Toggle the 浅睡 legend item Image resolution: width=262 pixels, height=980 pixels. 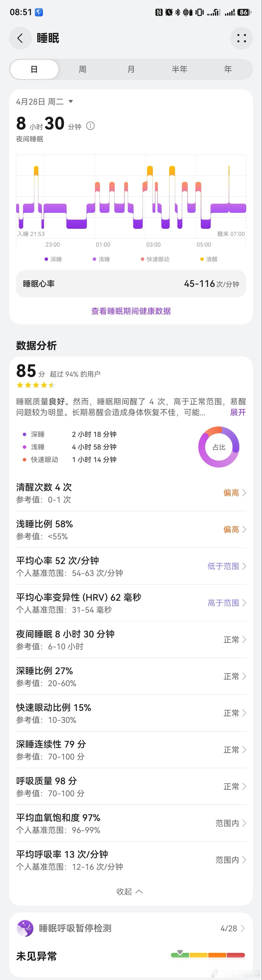(101, 259)
